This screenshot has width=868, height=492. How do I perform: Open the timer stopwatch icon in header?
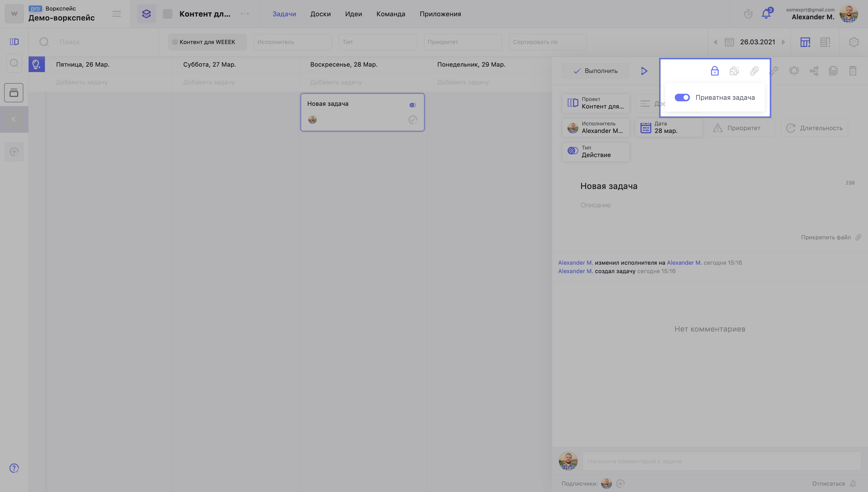pos(748,14)
